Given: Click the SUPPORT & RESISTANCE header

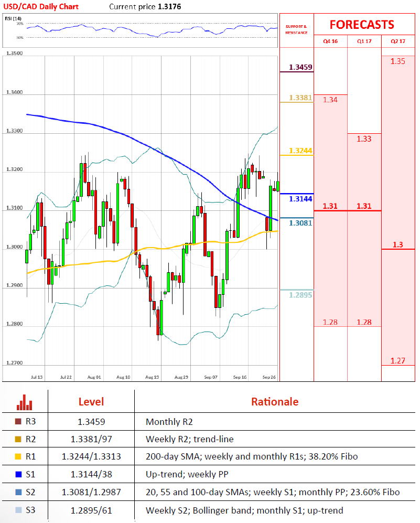Looking at the screenshot, I should [x=296, y=29].
